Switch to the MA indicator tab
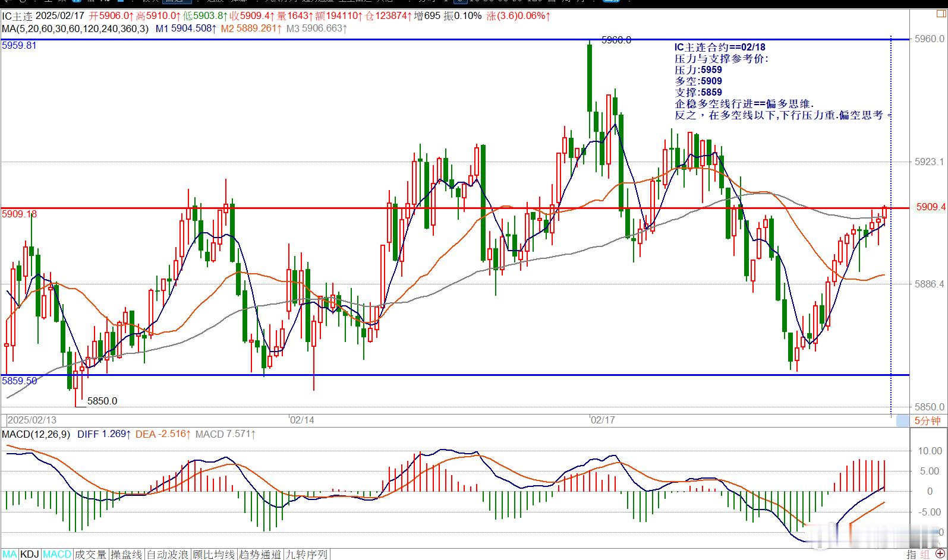The height and width of the screenshot is (560, 948). [10, 554]
